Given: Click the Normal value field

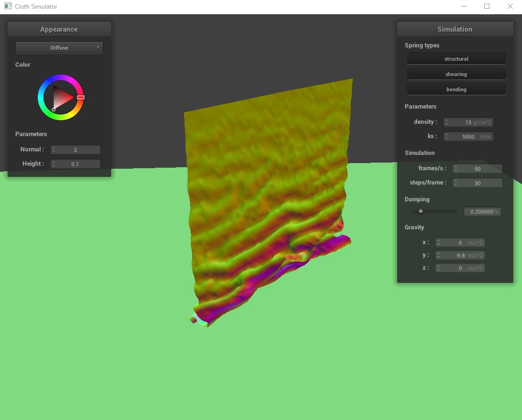Looking at the screenshot, I should tap(75, 149).
